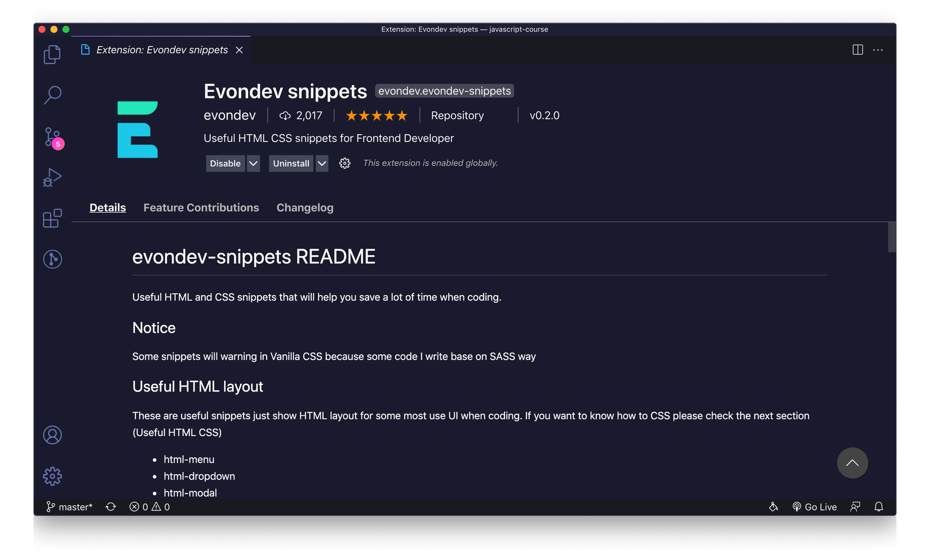Switch to the Changelog tab

coord(304,207)
